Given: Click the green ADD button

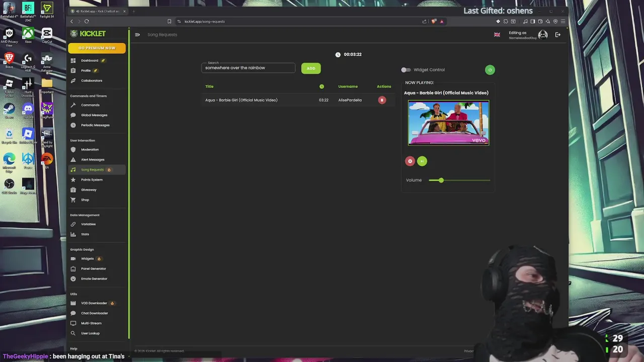Looking at the screenshot, I should coord(311,68).
